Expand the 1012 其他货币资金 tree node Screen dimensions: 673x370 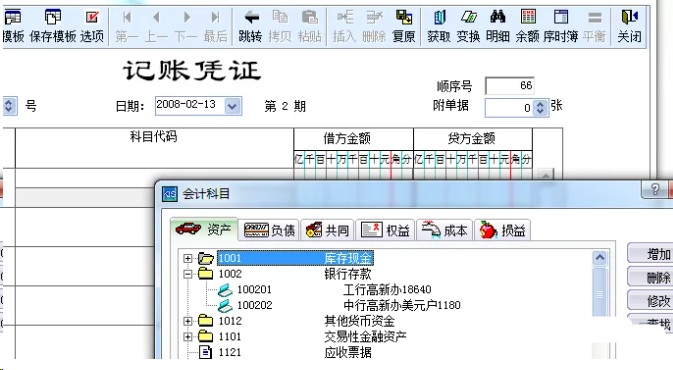(x=188, y=321)
